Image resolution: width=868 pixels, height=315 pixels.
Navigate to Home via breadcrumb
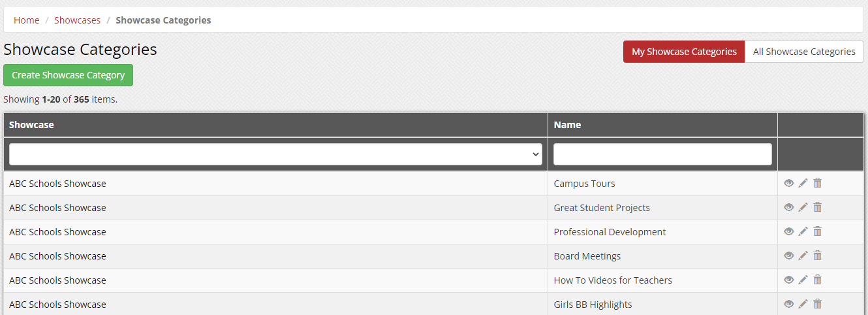(27, 20)
